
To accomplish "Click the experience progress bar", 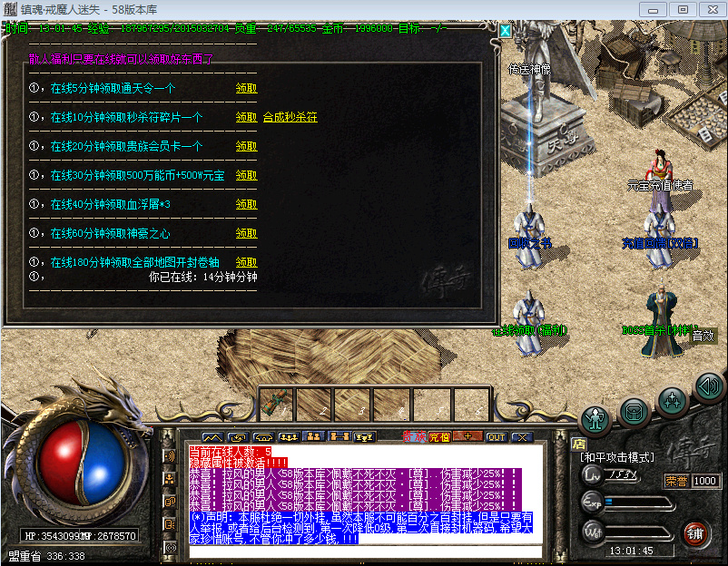I will 634,501.
